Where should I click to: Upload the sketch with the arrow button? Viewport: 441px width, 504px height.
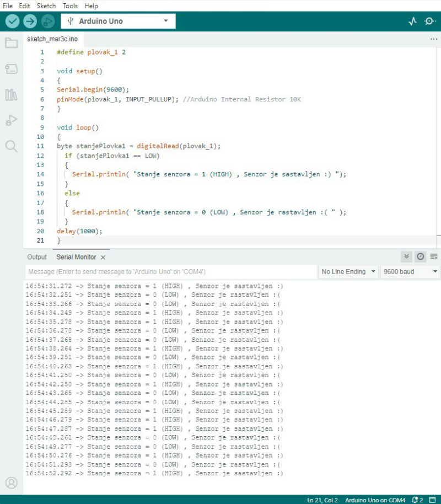point(30,22)
